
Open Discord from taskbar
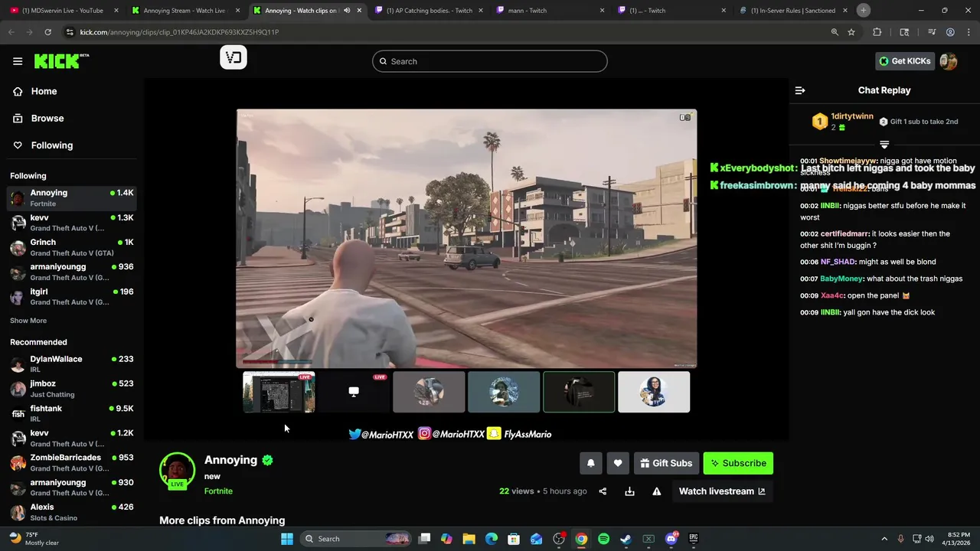(x=671, y=539)
